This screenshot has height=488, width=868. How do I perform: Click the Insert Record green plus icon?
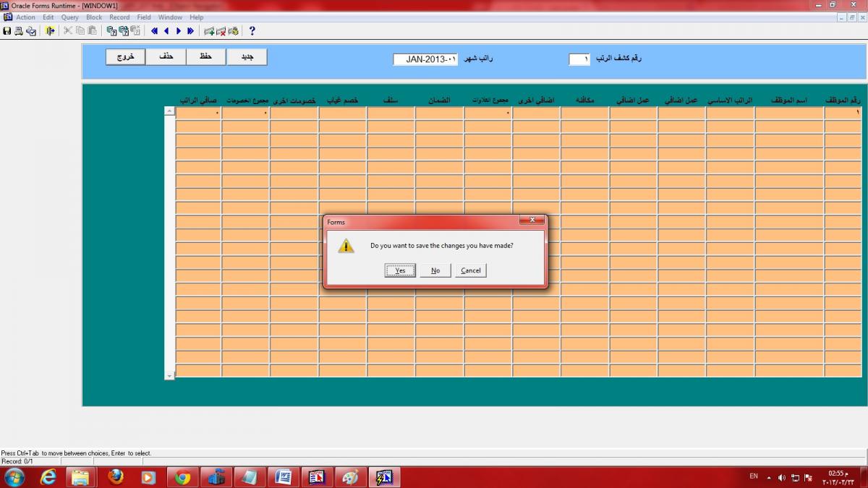tap(209, 31)
